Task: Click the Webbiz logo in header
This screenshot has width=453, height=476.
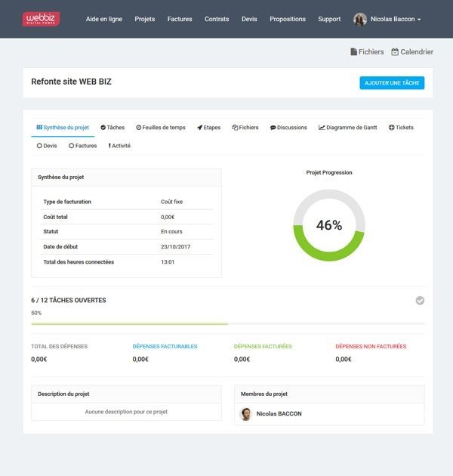Action: (41, 19)
